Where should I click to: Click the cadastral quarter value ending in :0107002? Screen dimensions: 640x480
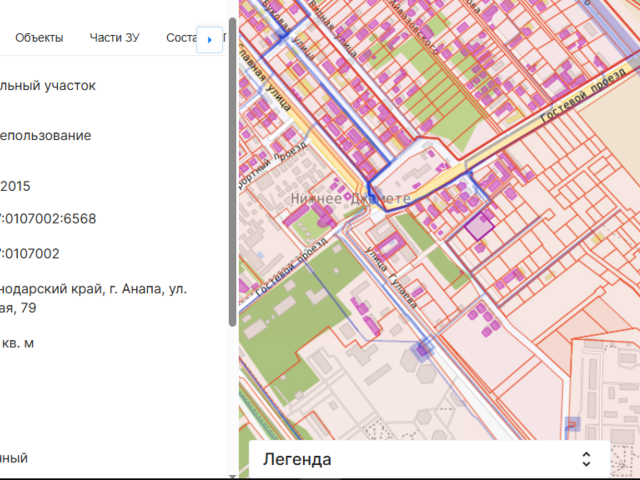(x=30, y=254)
